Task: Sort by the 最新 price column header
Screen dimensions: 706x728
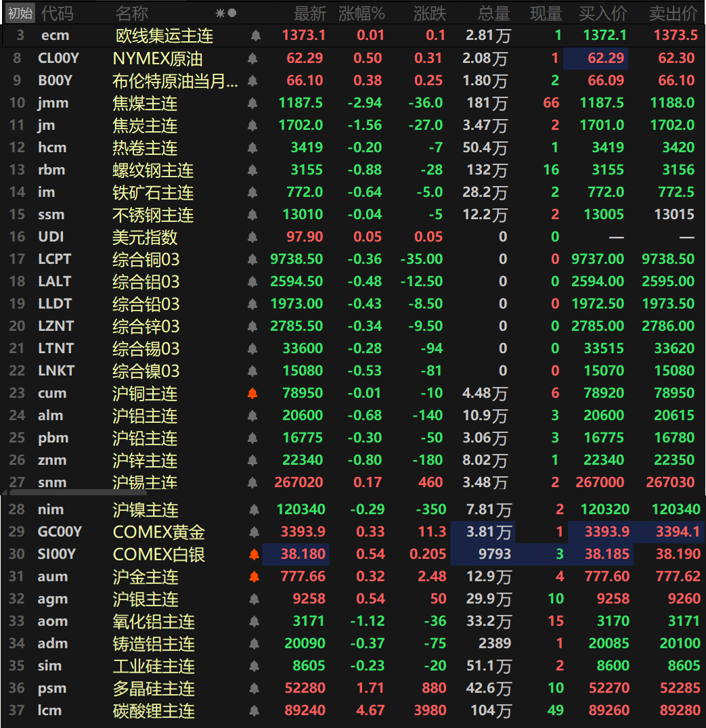Action: (309, 13)
